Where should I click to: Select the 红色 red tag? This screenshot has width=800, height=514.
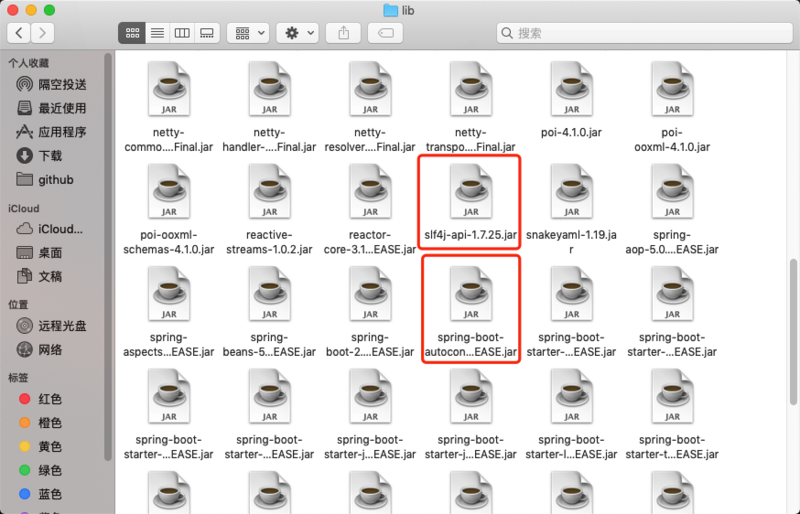point(40,399)
